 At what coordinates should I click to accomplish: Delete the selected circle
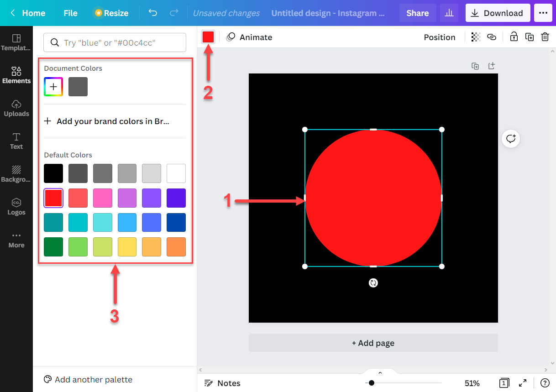coord(545,37)
